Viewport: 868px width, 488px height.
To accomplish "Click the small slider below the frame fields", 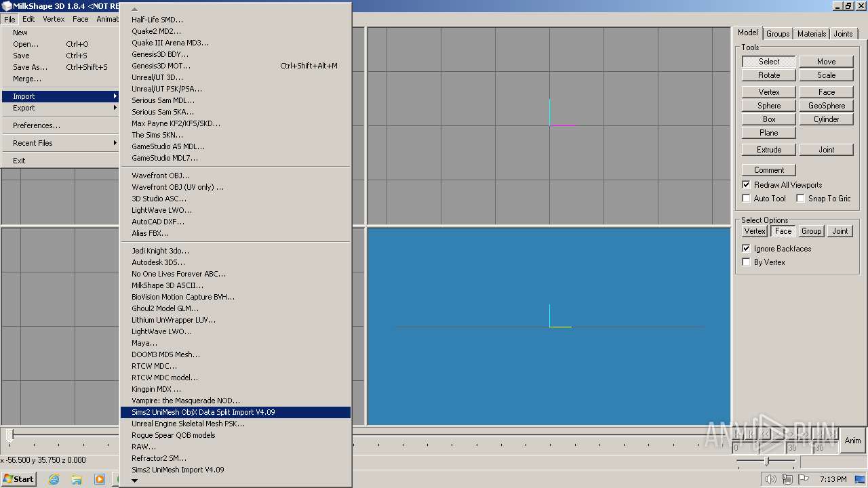I will pos(766,462).
